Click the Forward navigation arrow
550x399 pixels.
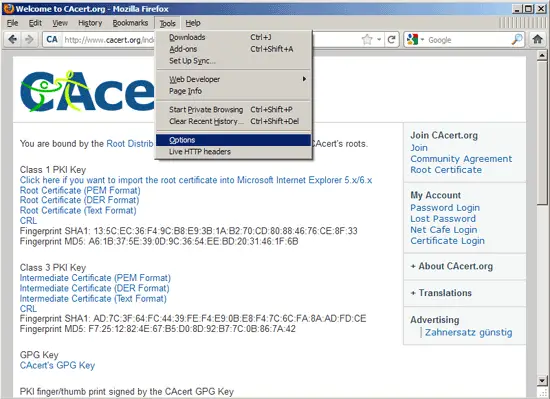[x=29, y=39]
